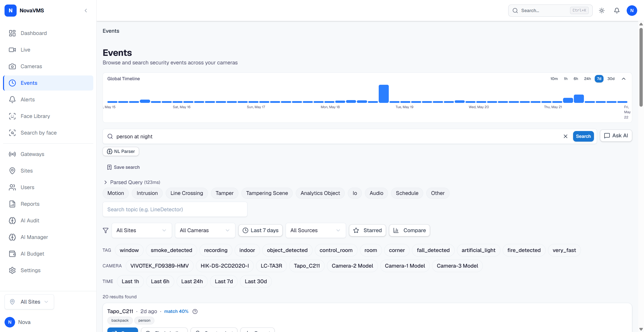Screen dimensions: 644x332
Task: Click the Search topic input field
Action: point(175,209)
